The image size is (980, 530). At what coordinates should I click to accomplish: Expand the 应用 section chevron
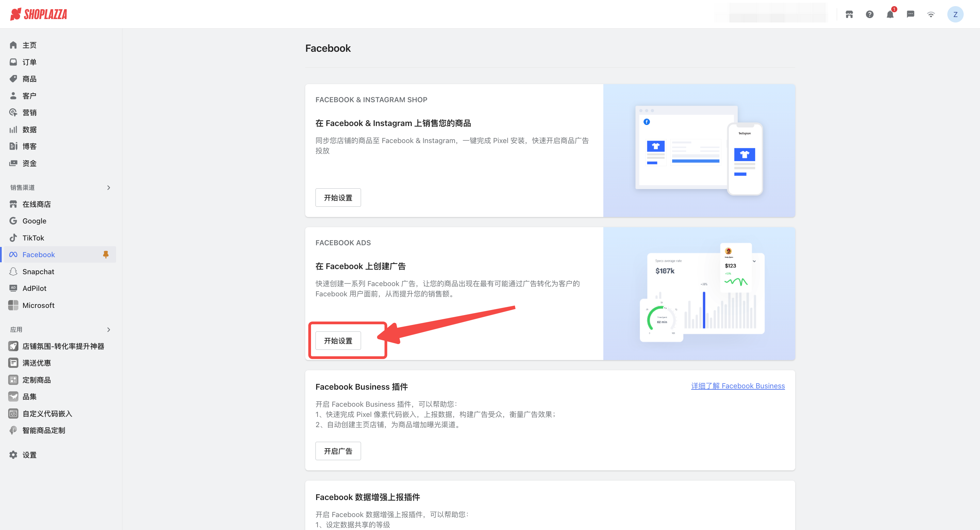click(109, 329)
